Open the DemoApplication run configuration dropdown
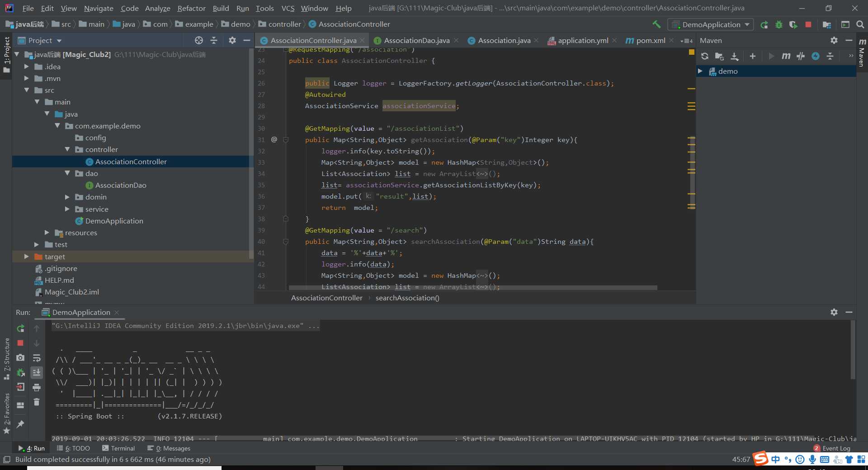 (x=711, y=24)
